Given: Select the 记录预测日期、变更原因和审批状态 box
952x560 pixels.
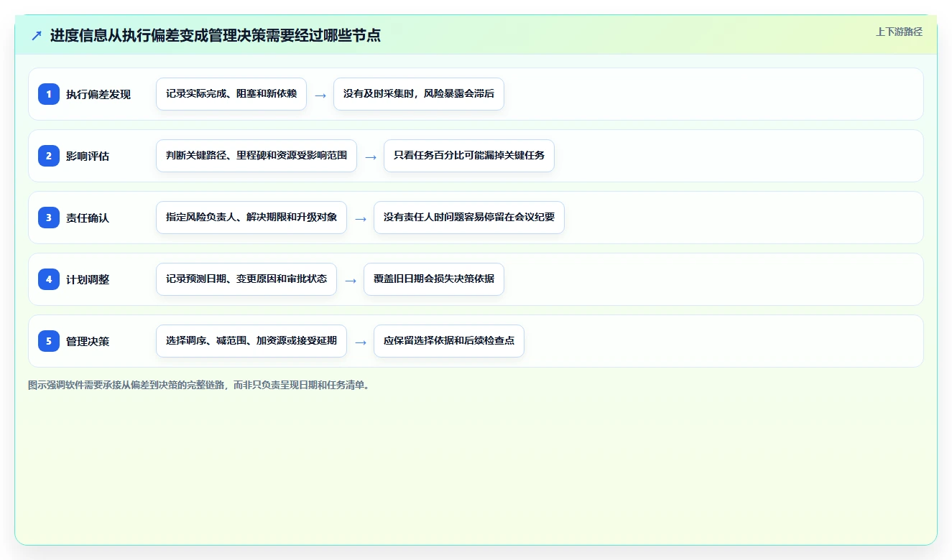Looking at the screenshot, I should [246, 279].
